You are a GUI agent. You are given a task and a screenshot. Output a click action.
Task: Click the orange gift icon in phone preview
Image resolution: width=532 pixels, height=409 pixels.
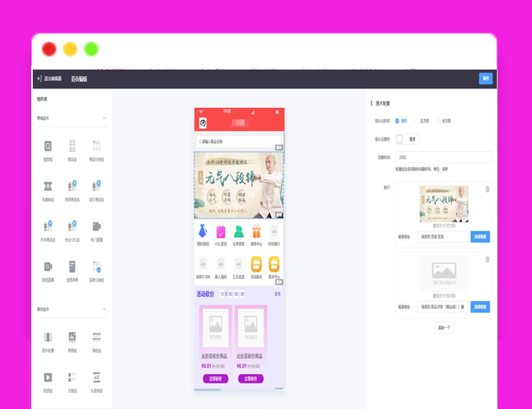(x=256, y=231)
